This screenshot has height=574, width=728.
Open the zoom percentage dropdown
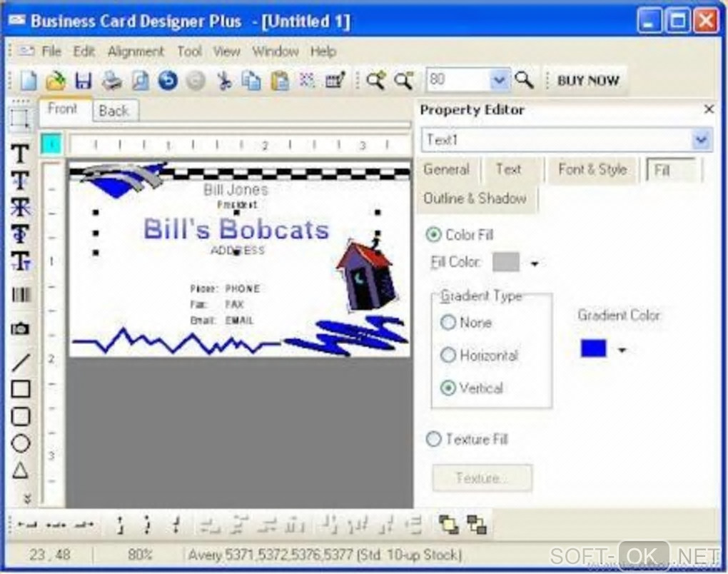(x=499, y=81)
